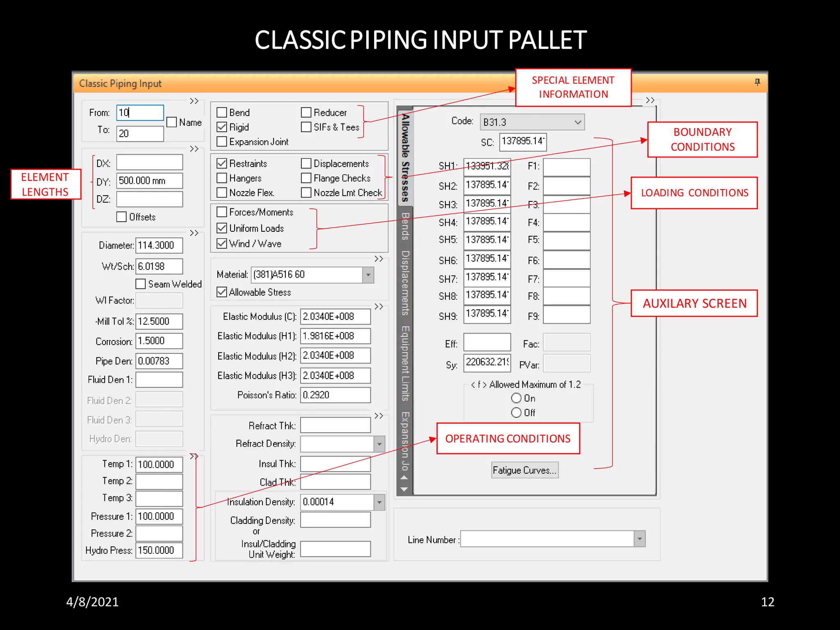The height and width of the screenshot is (630, 840).
Task: Expand the >> chevron beside From/To fields
Action: click(194, 101)
